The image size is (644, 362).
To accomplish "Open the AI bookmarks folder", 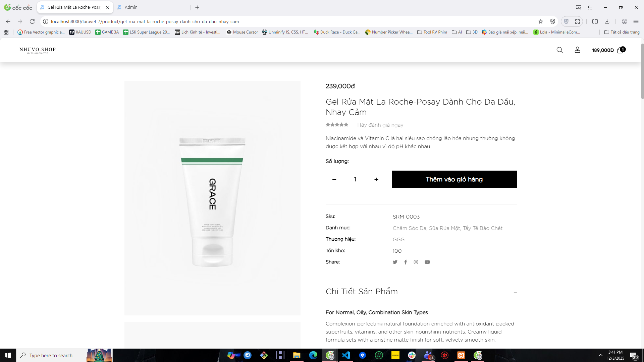I will tap(457, 32).
